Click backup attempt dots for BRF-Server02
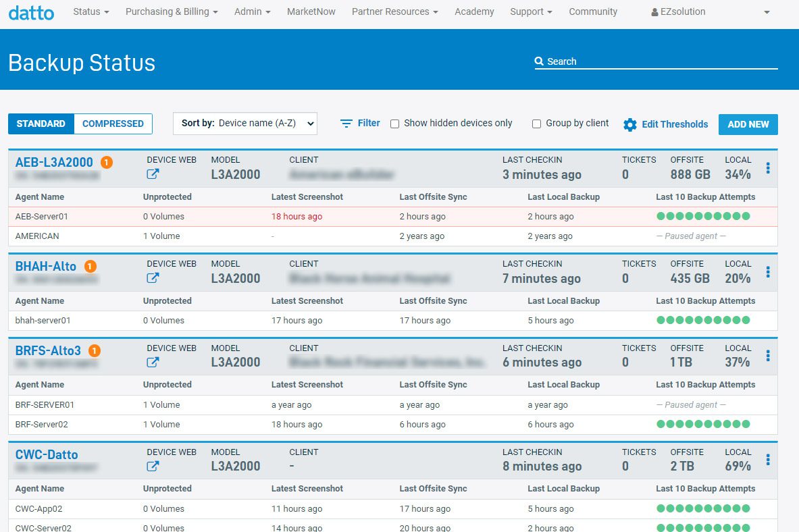Viewport: 799px width, 532px height. 703,424
